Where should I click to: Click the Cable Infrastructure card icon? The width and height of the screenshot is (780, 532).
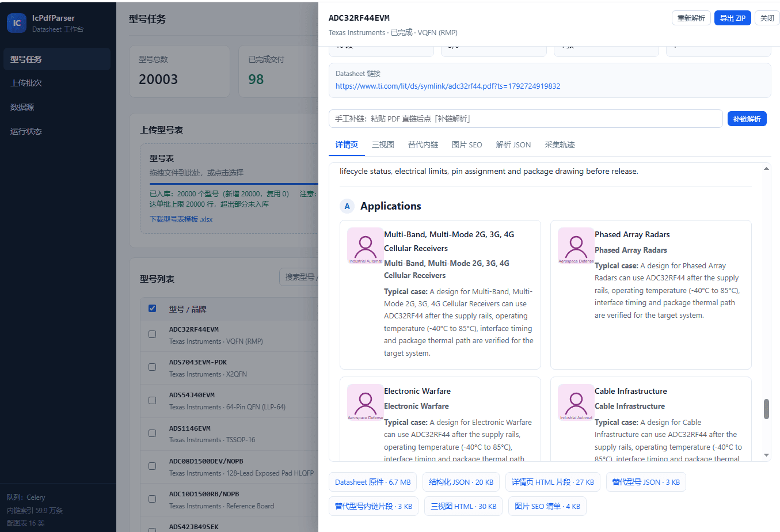pos(576,402)
